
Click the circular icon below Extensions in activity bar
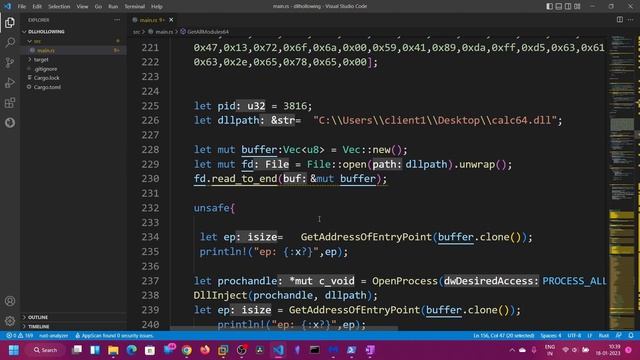tap(10, 122)
